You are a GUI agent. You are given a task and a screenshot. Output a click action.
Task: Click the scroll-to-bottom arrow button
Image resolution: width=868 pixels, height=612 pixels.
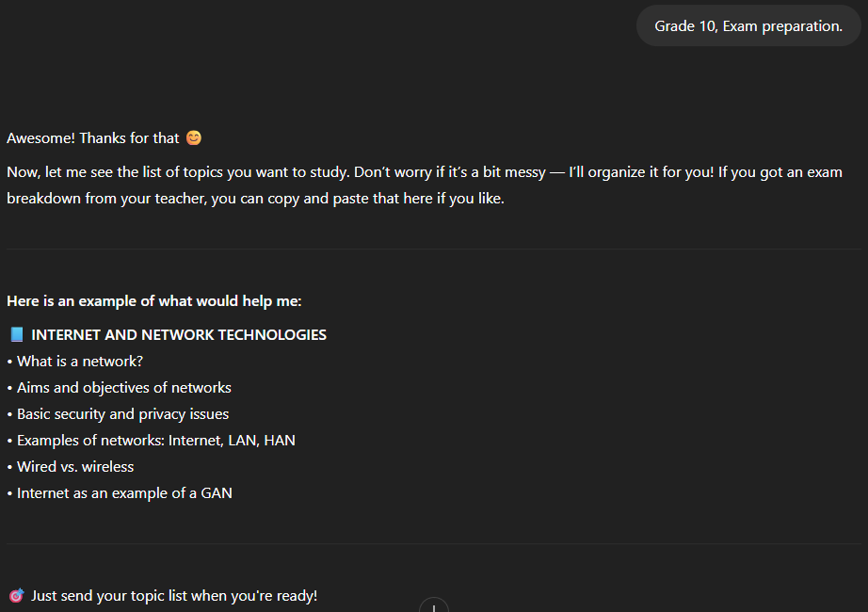pyautogui.click(x=433, y=605)
